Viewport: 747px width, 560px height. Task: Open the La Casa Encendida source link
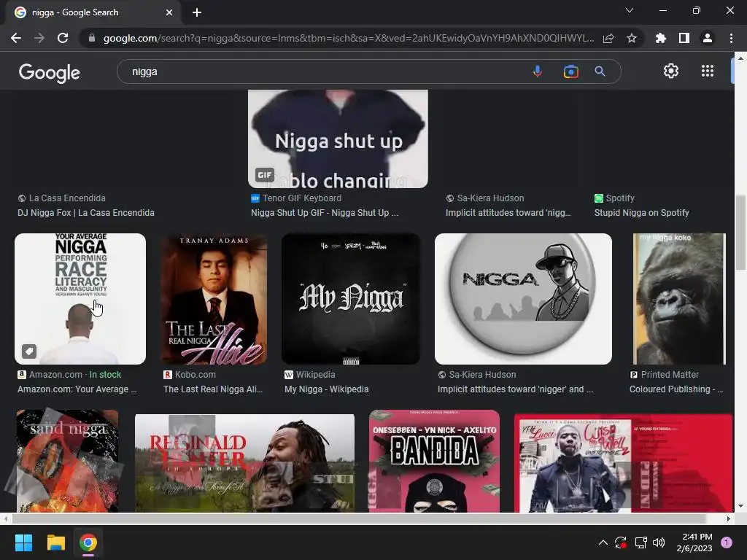[x=62, y=198]
